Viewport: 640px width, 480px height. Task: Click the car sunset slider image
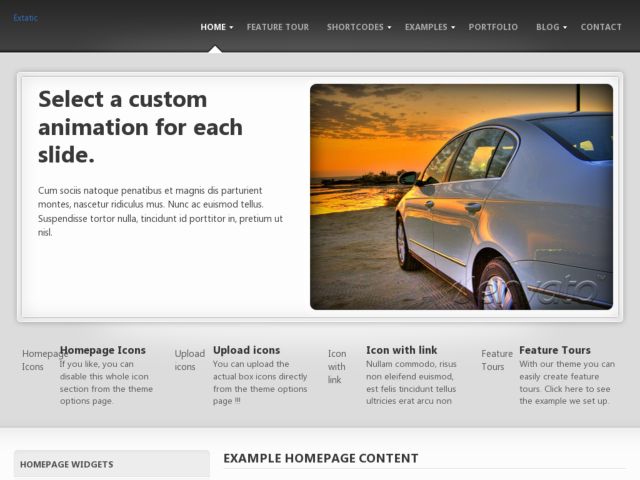pyautogui.click(x=461, y=197)
